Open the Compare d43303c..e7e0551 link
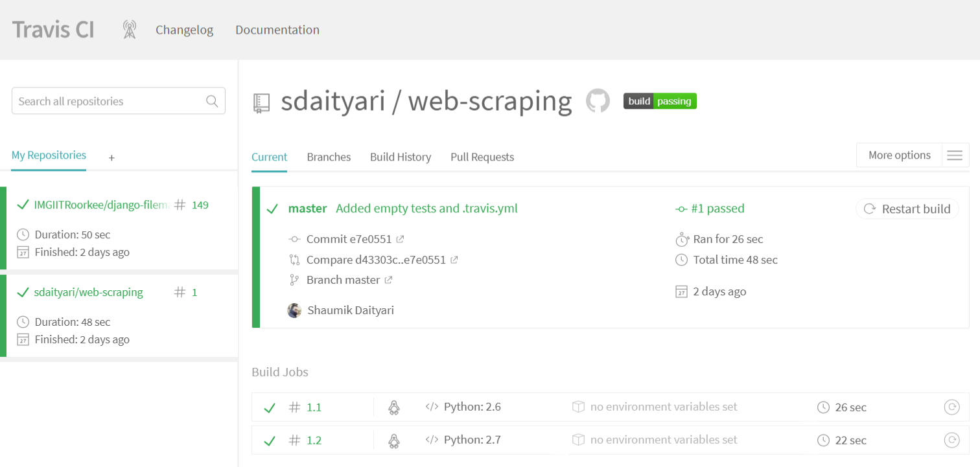The height and width of the screenshot is (467, 980). (378, 259)
